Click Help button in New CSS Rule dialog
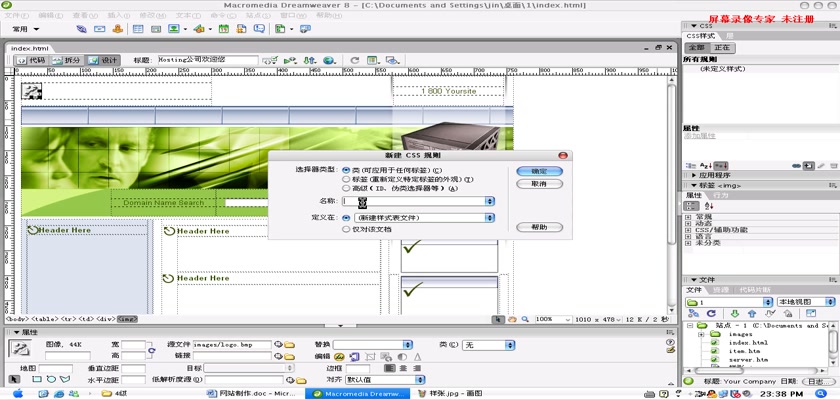The width and height of the screenshot is (840, 400). click(x=539, y=227)
